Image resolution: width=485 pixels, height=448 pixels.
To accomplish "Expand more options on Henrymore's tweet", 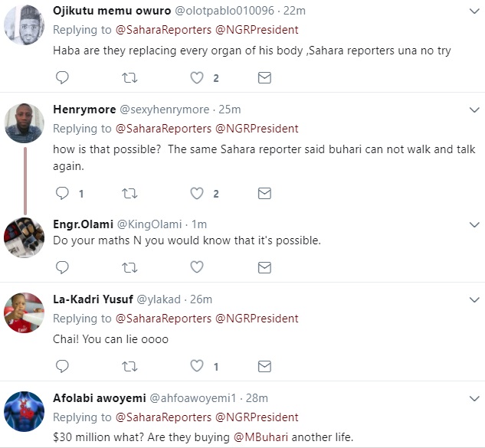I will tap(474, 110).
